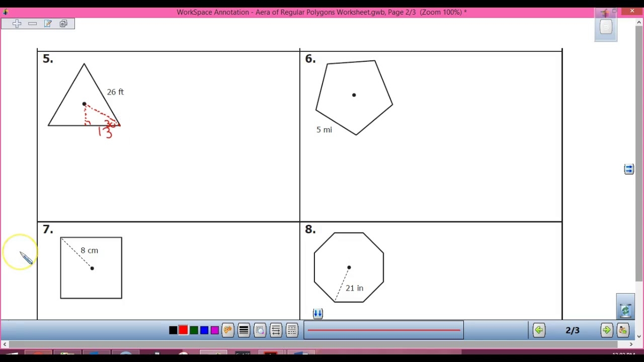
Task: Toggle the side panel arrows icon on right edge
Action: click(x=629, y=169)
